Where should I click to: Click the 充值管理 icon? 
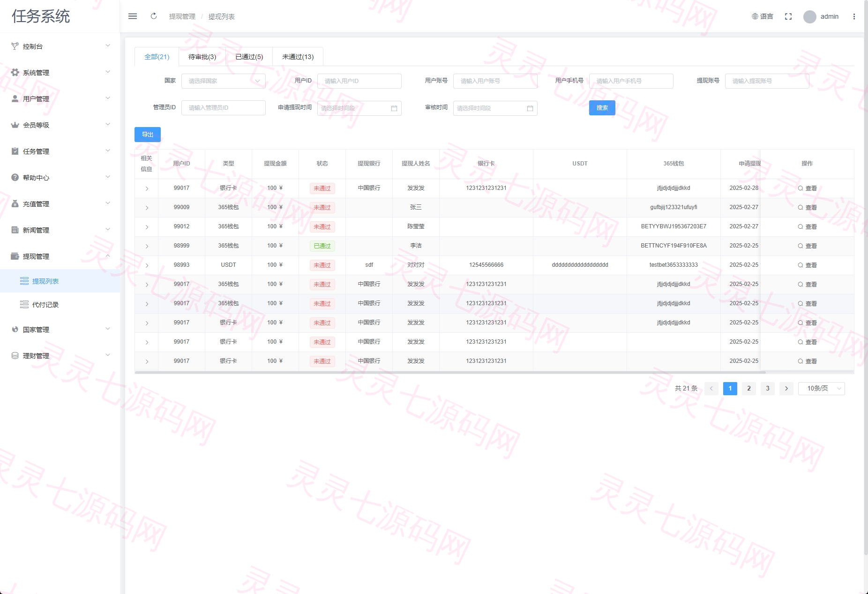click(x=15, y=203)
